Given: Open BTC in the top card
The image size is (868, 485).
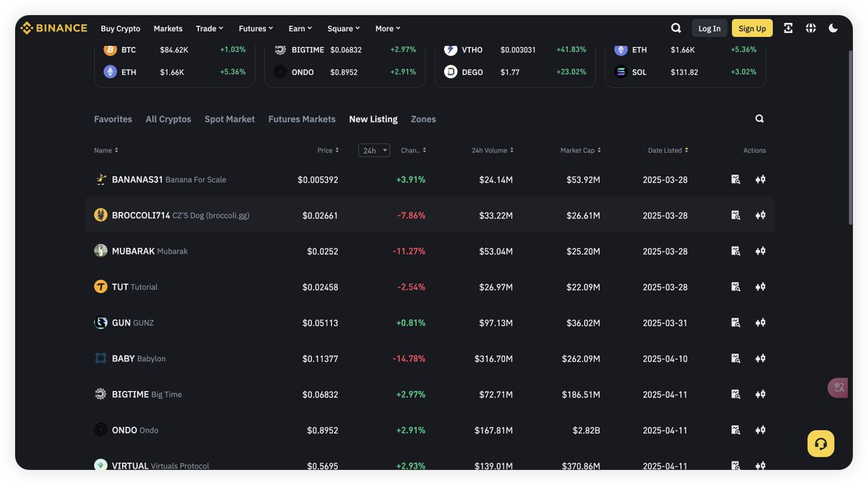Looking at the screenshot, I should point(174,50).
